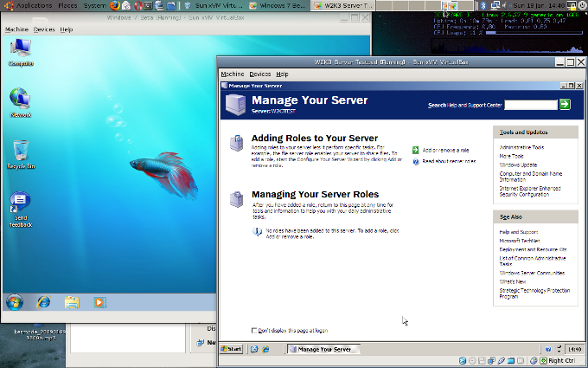
Task: Click the W2K3 Start button
Action: click(232, 349)
